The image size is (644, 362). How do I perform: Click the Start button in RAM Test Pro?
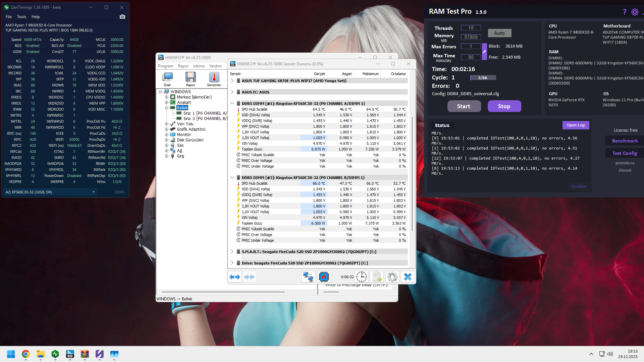pos(464,106)
